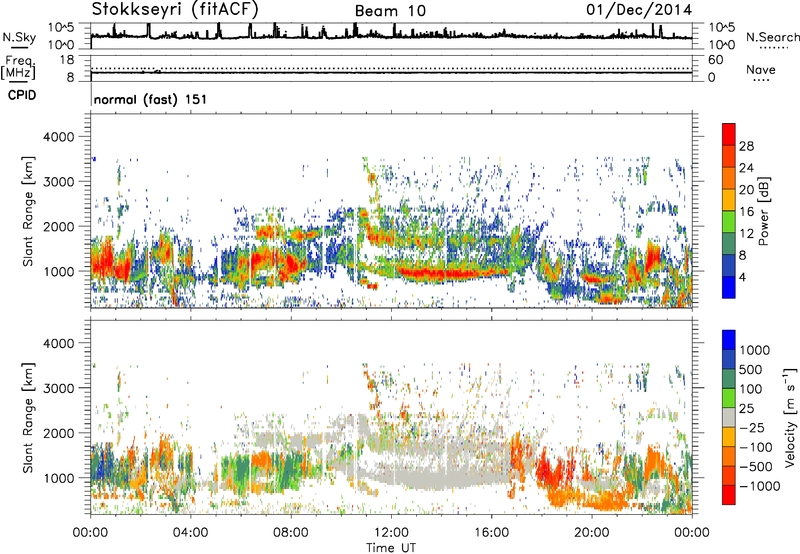This screenshot has width=800, height=554.
Task: Click the "Freq. [MHz]" label
Action: pyautogui.click(x=18, y=68)
